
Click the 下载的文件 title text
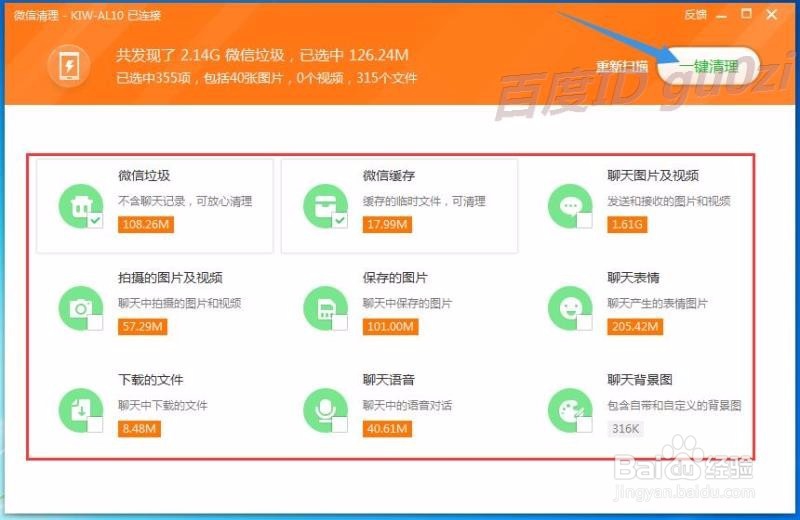151,380
